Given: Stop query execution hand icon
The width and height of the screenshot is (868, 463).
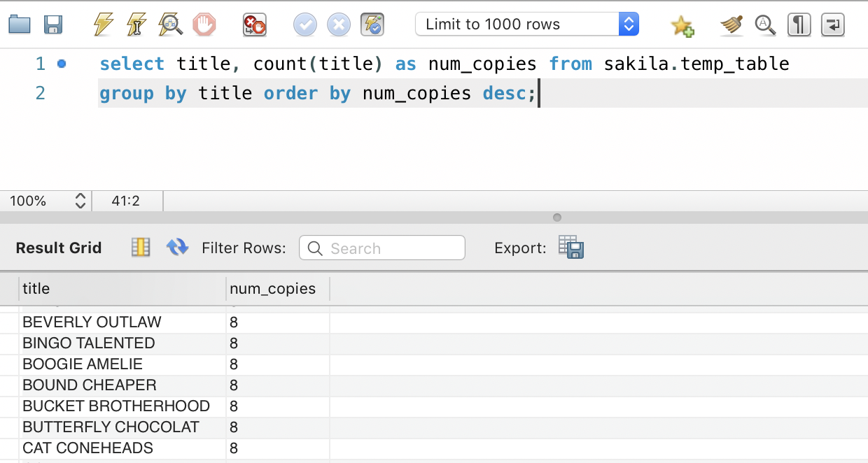Looking at the screenshot, I should [204, 25].
